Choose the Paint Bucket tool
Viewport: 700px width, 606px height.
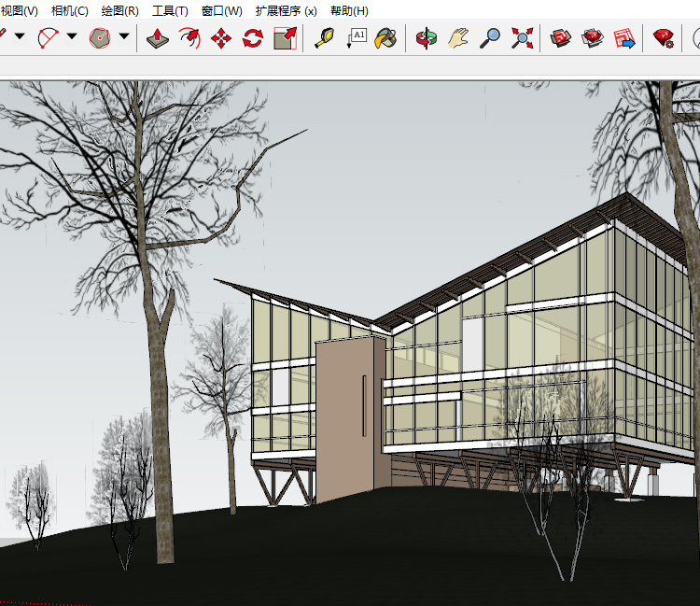pyautogui.click(x=386, y=38)
